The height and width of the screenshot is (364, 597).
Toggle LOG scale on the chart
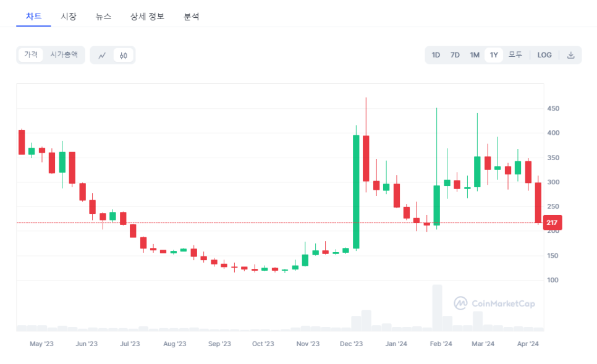(x=544, y=55)
